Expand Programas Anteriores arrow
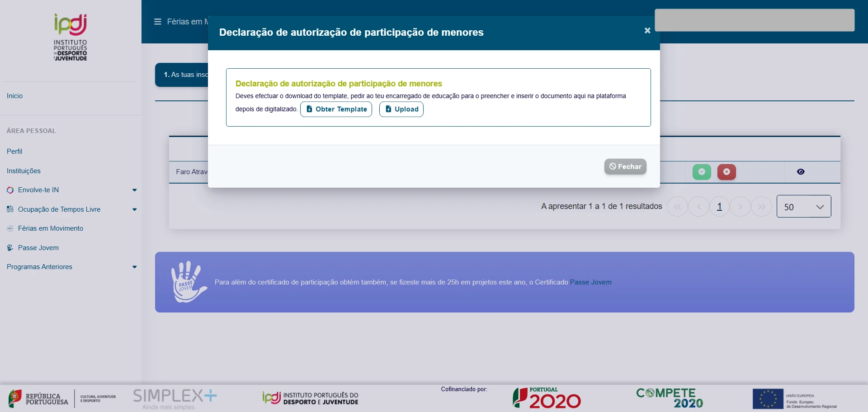868x412 pixels. [x=134, y=267]
